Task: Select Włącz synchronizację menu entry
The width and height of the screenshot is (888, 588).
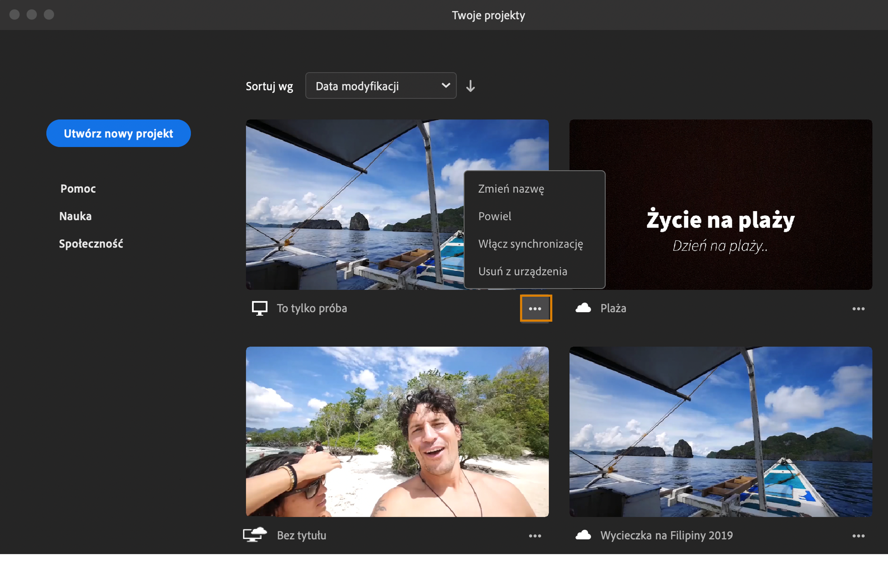Action: pyautogui.click(x=530, y=244)
